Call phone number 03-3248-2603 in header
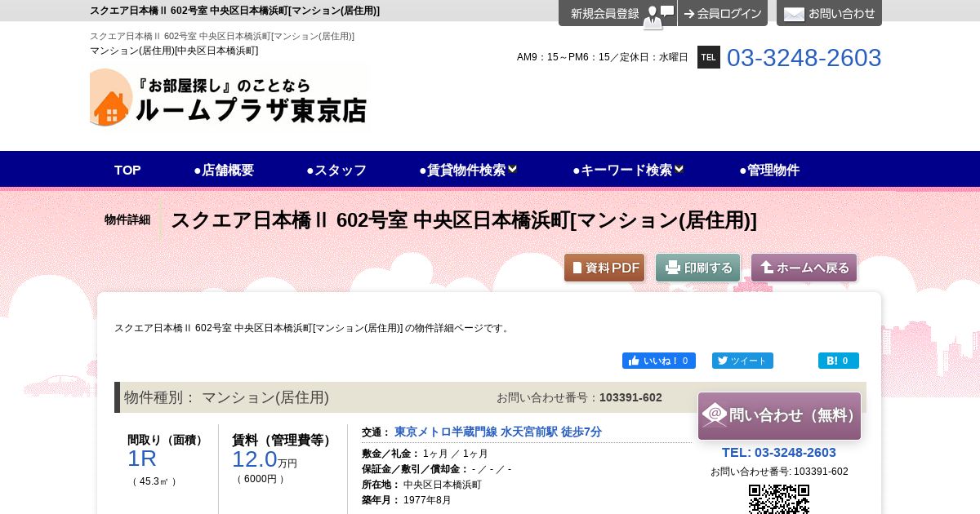The width and height of the screenshot is (980, 514). [x=804, y=58]
